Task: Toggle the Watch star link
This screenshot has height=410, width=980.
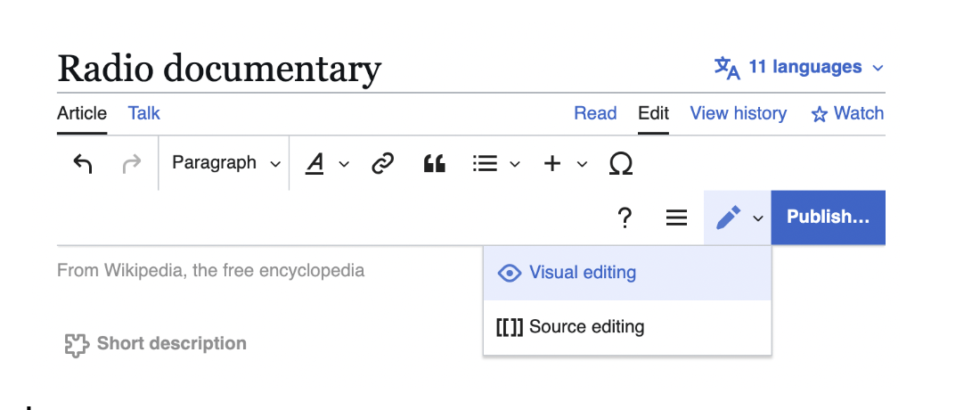Action: click(847, 113)
